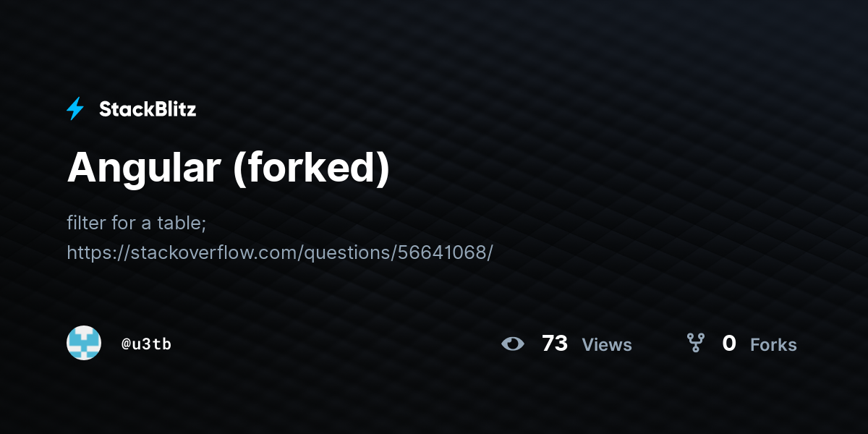Open the stackoverflow.com/questions/56641068 link
This screenshot has width=868, height=434.
(x=280, y=252)
